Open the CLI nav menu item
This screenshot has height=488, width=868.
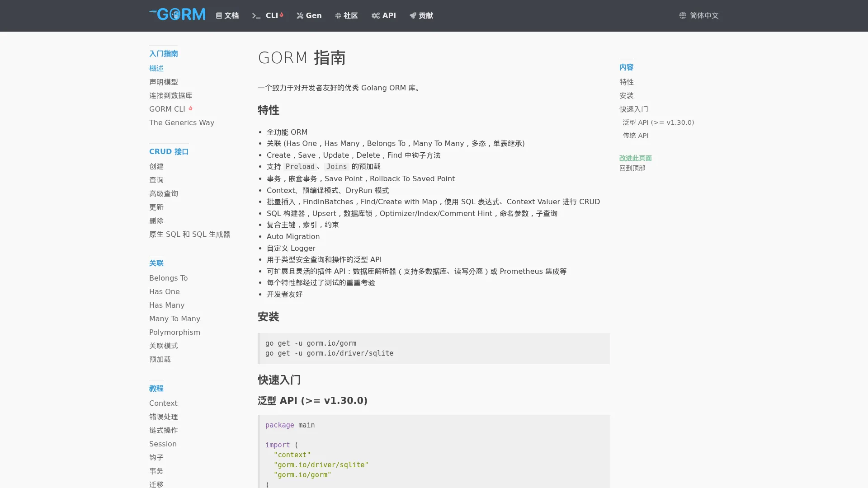(x=268, y=16)
